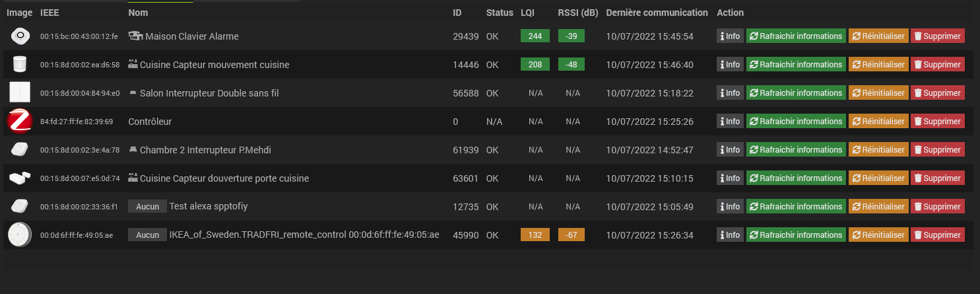
Task: Reset the Salon Interrupteur Double device
Action: 878,93
